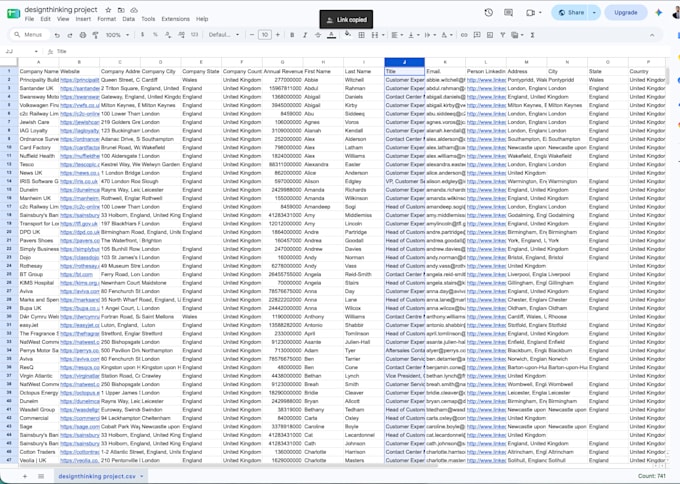Increase decimal places

181,35
